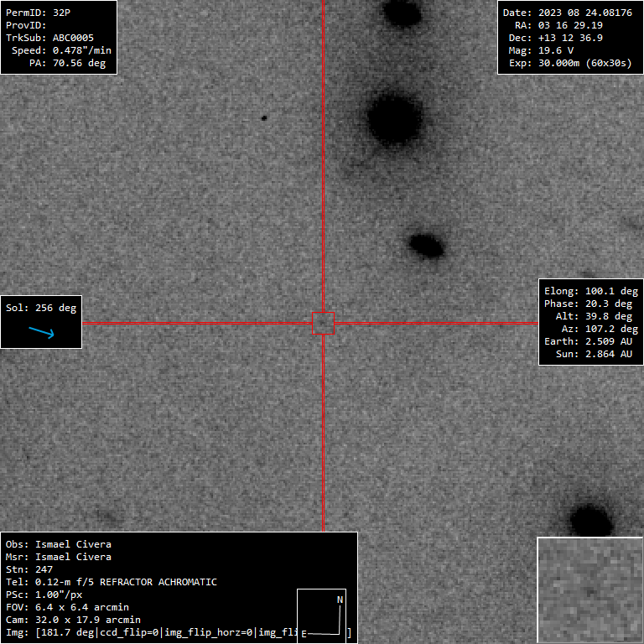Screen dimensions: 644x644
Task: Click the 'Tel: 0.12-m f/5 REFRACTOR ACHROMATIC' text
Action: [x=112, y=583]
